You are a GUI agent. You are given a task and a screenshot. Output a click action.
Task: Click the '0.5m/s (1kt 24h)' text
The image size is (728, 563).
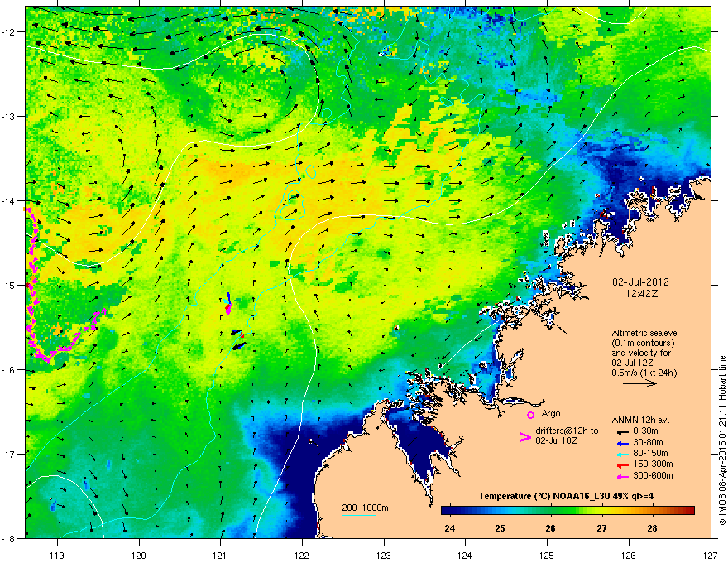[644, 373]
